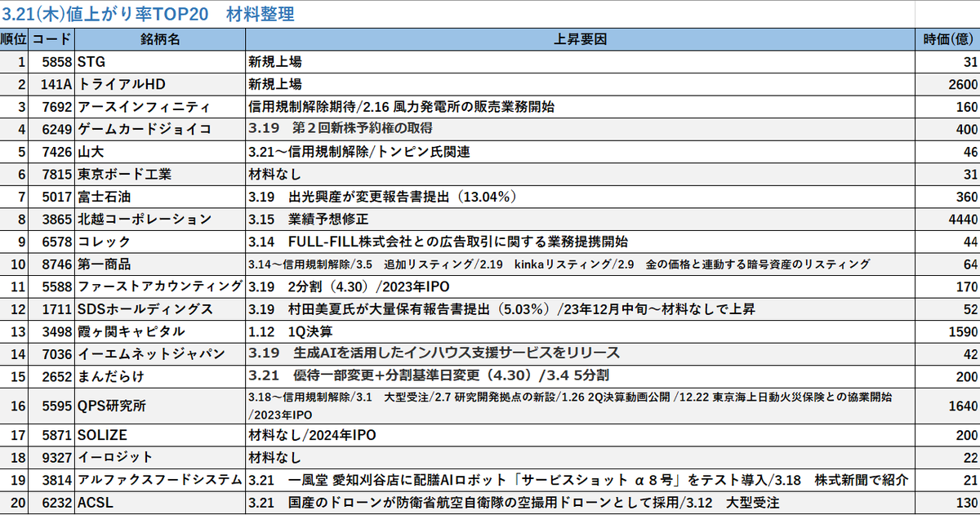The image size is (980, 515).
Task: Select stock name アルファクスフードシステム
Action: [160, 479]
